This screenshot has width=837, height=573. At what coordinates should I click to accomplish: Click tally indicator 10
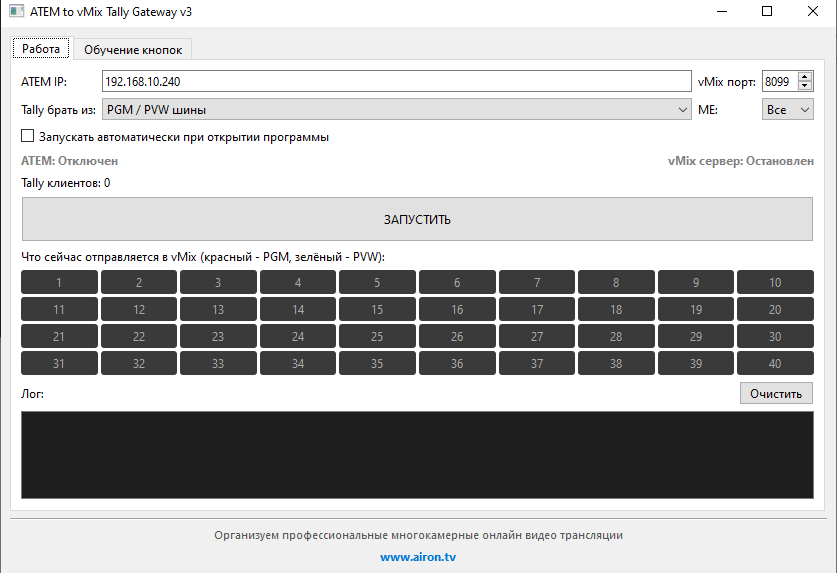pyautogui.click(x=776, y=282)
